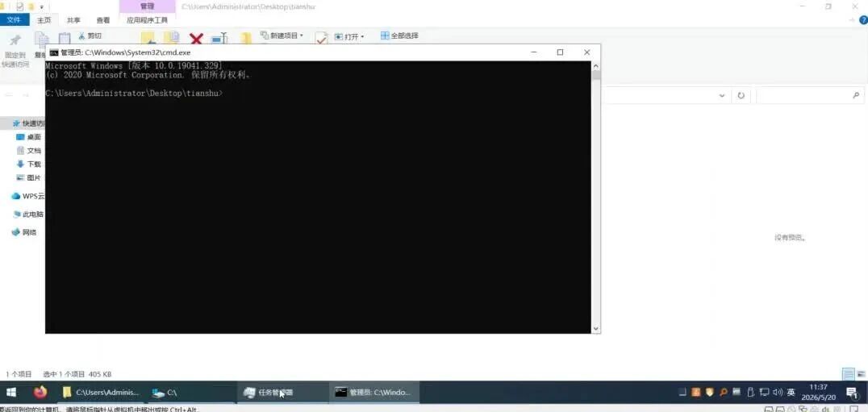The height and width of the screenshot is (412, 868).
Task: Open the quick access toolbar customize arrow
Action: (41, 6)
